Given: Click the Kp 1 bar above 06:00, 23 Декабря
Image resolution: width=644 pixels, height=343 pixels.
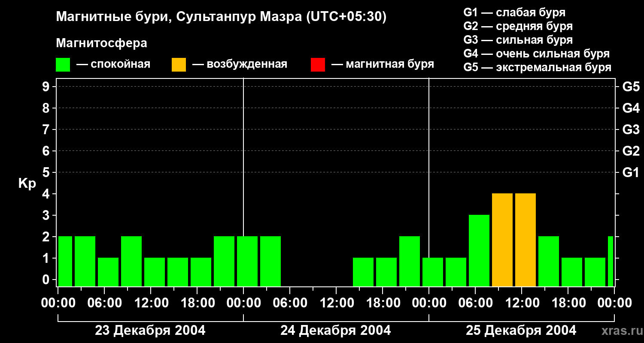Looking at the screenshot, I should pyautogui.click(x=108, y=272).
